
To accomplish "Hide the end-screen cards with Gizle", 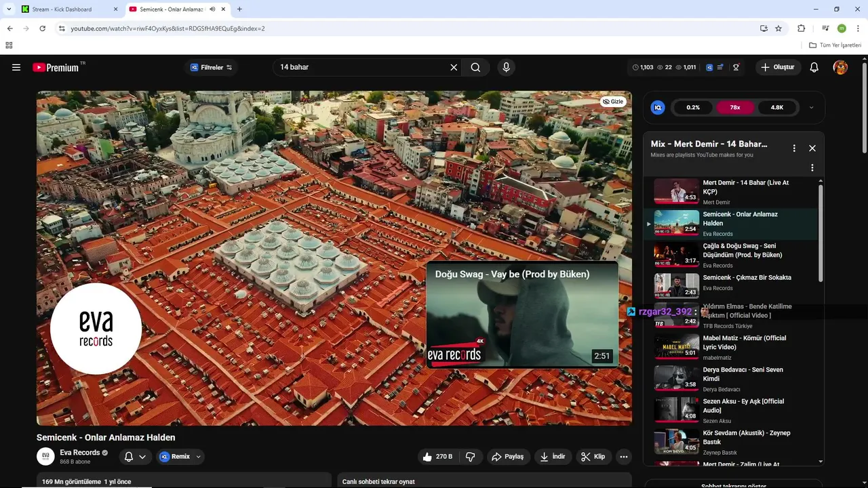I will (613, 102).
